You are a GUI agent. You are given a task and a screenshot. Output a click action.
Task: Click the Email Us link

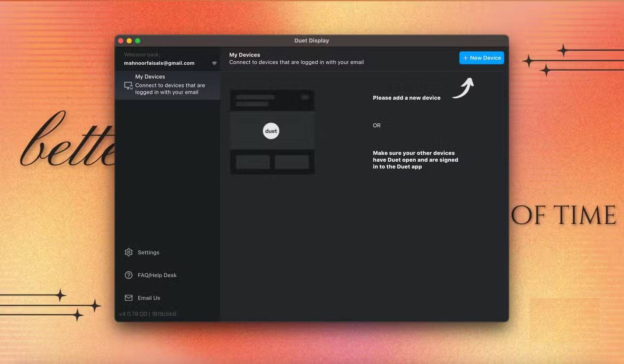pos(149,298)
